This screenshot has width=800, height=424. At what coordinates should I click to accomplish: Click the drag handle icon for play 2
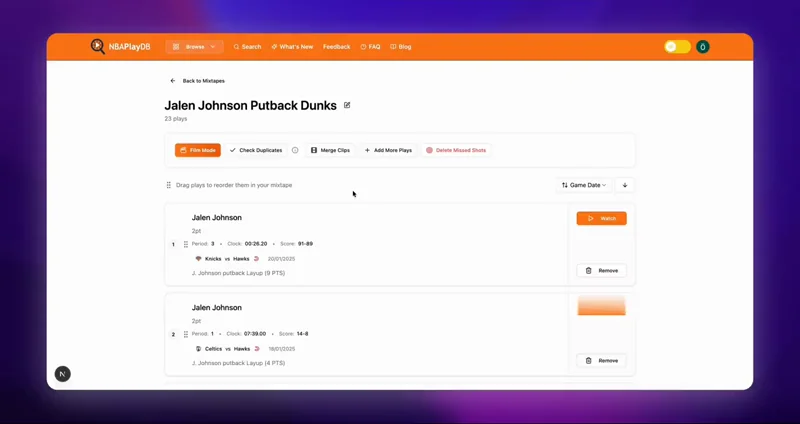click(186, 334)
